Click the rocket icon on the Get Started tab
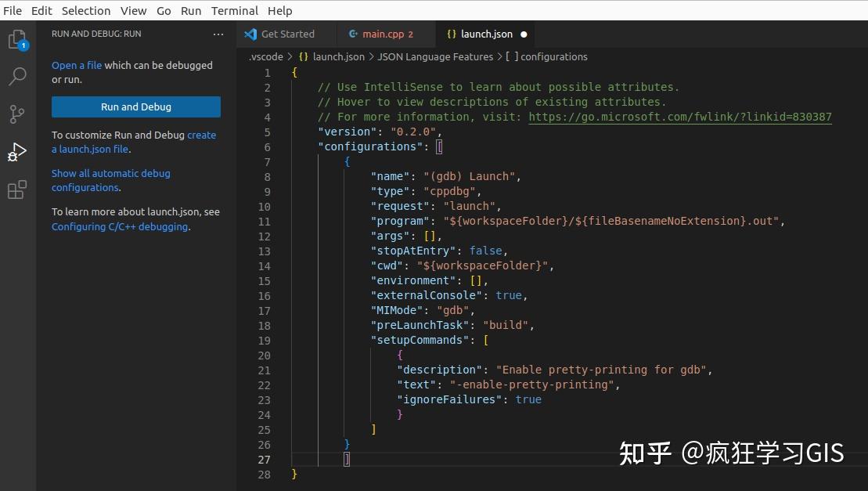Image resolution: width=868 pixels, height=491 pixels. click(x=250, y=34)
